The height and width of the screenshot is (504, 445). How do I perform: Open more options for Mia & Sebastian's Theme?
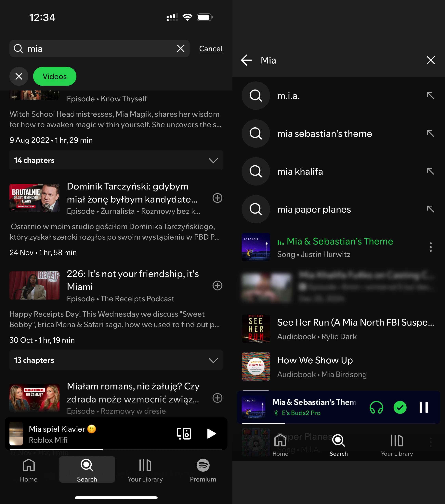point(430,247)
